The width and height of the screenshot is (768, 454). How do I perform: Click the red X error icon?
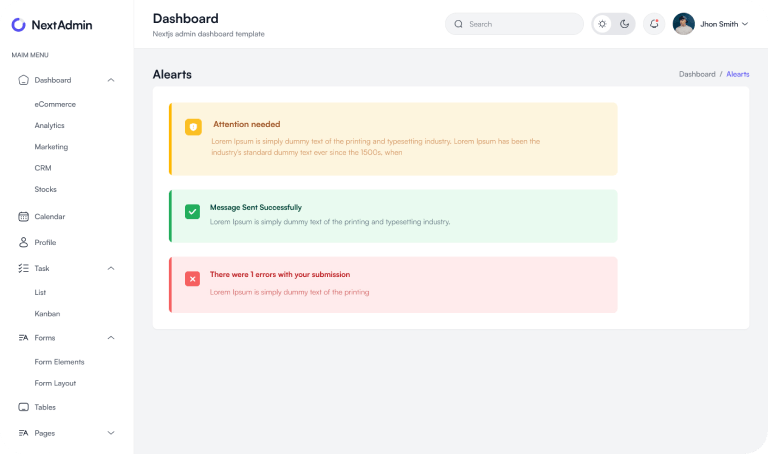point(192,278)
